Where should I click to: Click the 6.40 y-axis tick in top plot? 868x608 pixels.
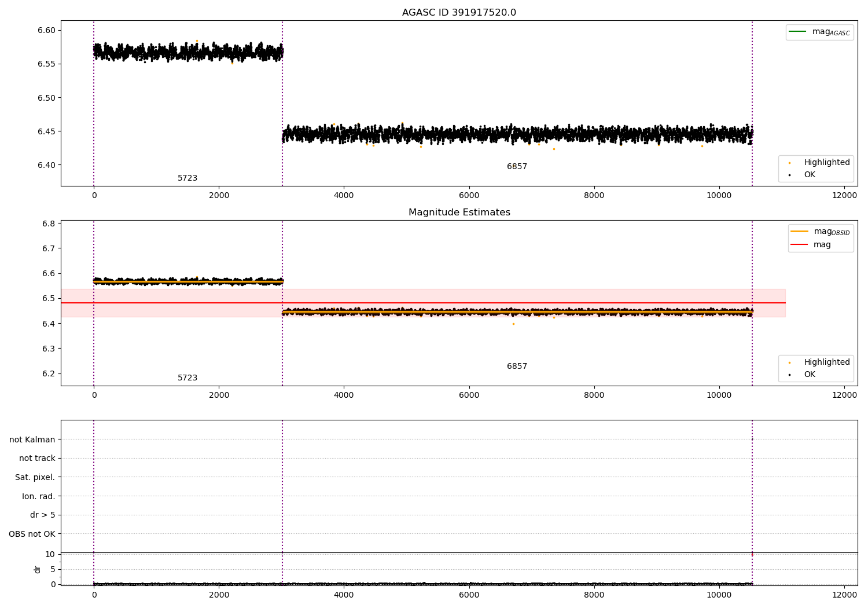46,165
